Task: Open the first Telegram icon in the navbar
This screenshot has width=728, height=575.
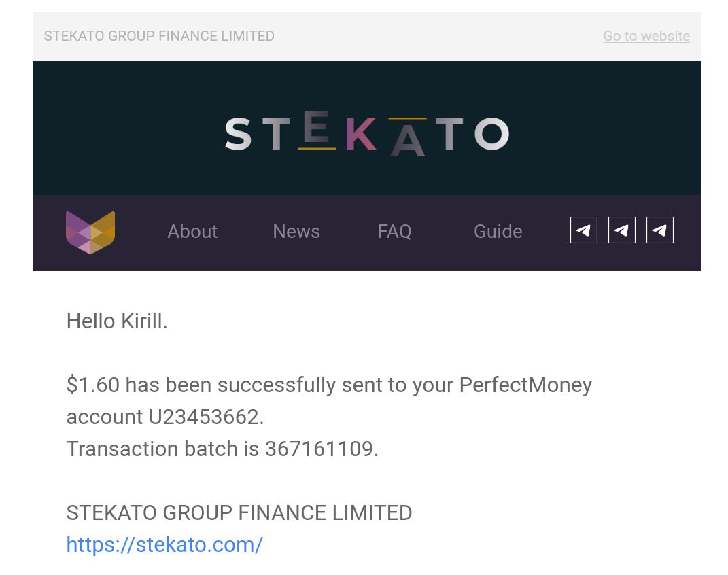Action: pyautogui.click(x=584, y=230)
